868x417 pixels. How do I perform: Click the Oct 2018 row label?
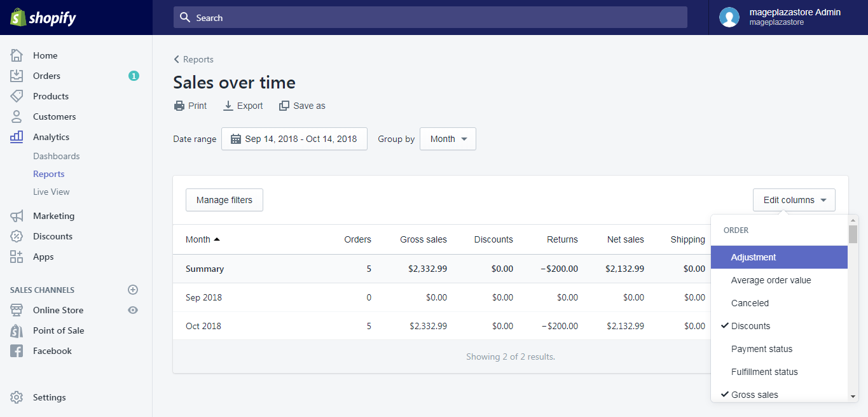pos(203,326)
